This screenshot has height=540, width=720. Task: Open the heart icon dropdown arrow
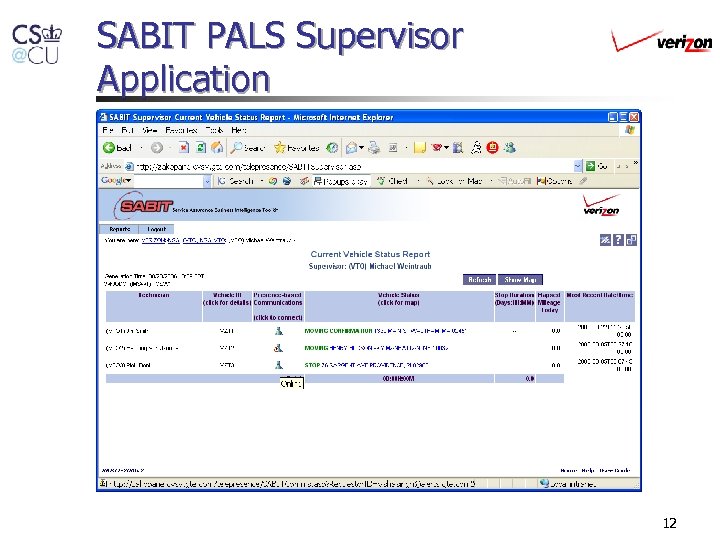pos(446,148)
